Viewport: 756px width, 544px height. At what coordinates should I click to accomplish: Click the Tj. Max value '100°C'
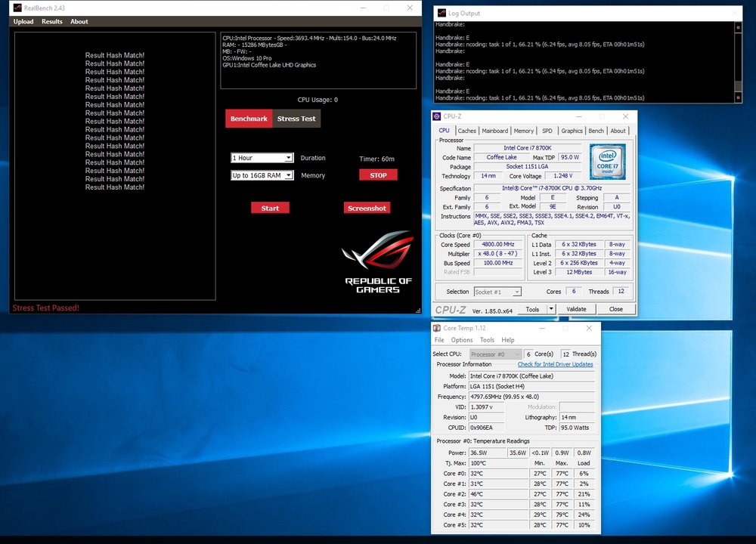[x=498, y=463]
